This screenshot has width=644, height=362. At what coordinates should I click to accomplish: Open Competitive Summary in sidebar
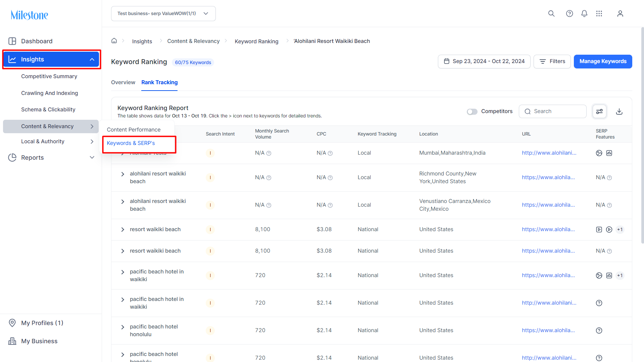[x=49, y=76]
